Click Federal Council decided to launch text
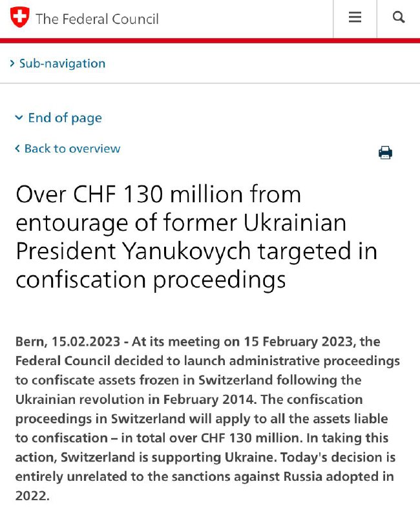 point(115,361)
